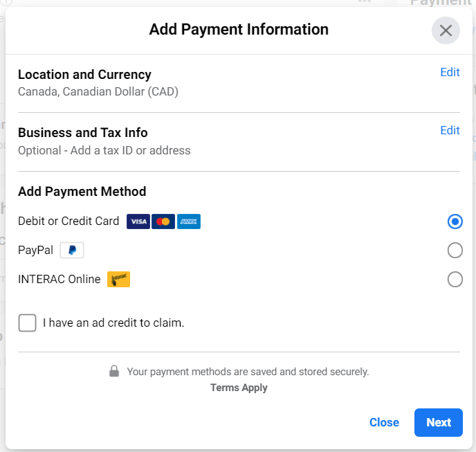Click the Canada, Canadian Dollar (CAD) text
The height and width of the screenshot is (452, 476).
[x=98, y=91]
